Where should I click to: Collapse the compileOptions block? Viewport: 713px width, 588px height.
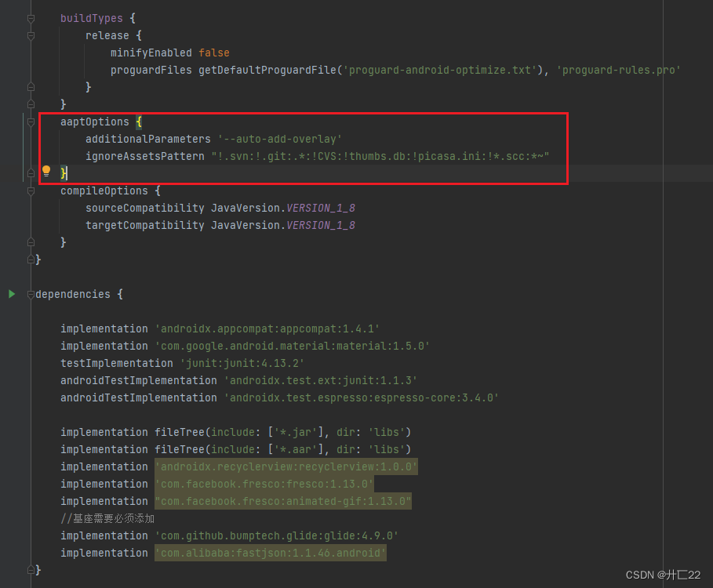(29, 191)
